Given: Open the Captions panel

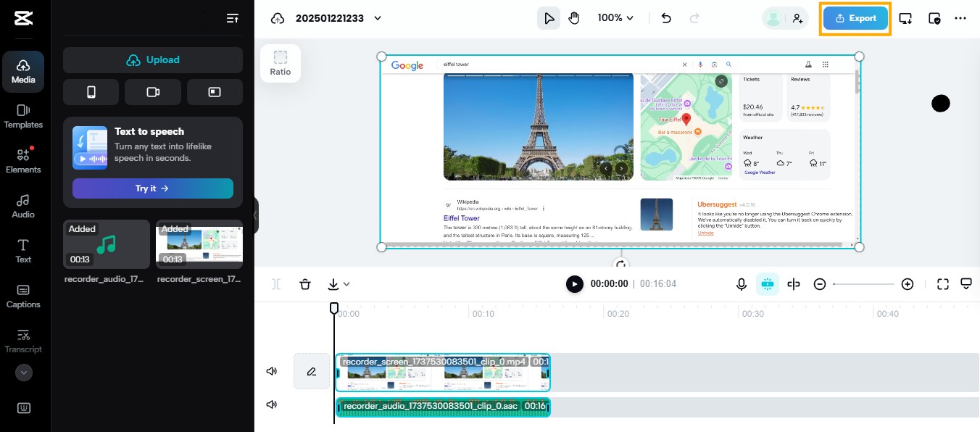Looking at the screenshot, I should click(x=23, y=296).
